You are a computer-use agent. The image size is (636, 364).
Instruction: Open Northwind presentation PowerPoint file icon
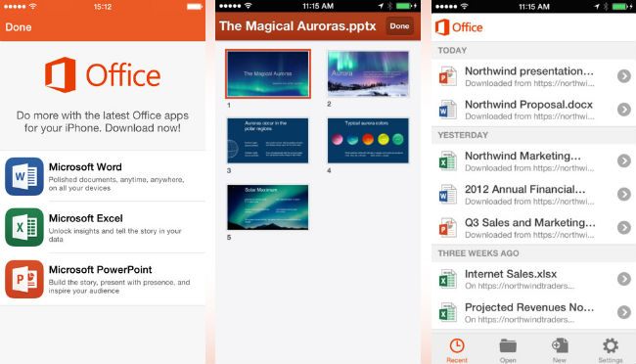448,76
